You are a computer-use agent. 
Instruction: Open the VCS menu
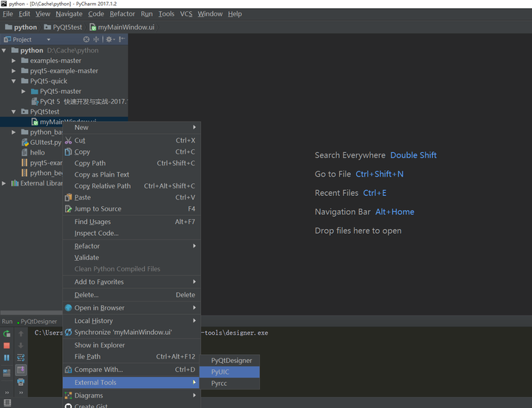[x=186, y=14]
